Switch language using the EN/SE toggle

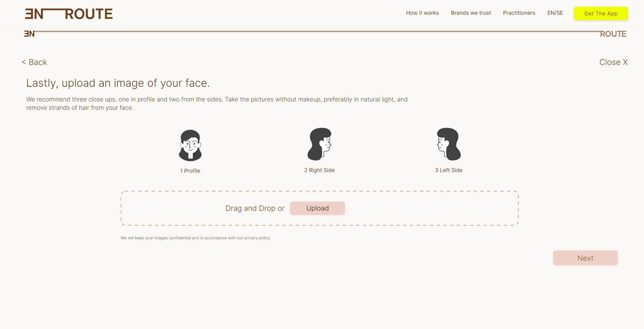[555, 13]
